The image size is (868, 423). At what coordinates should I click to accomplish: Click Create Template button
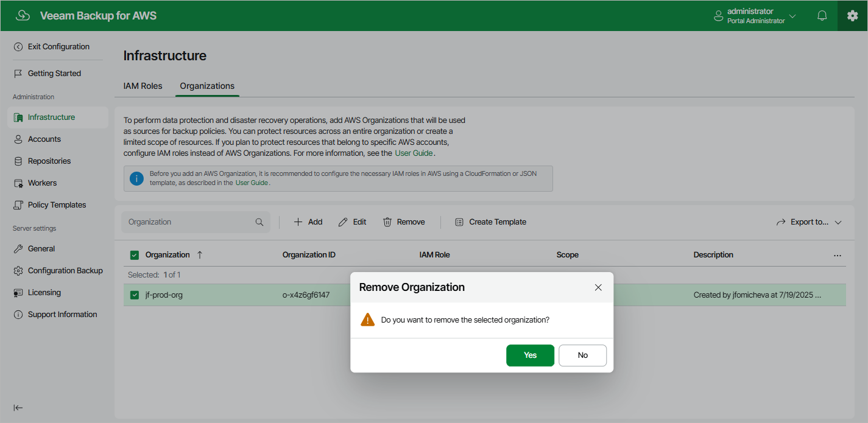click(x=490, y=222)
